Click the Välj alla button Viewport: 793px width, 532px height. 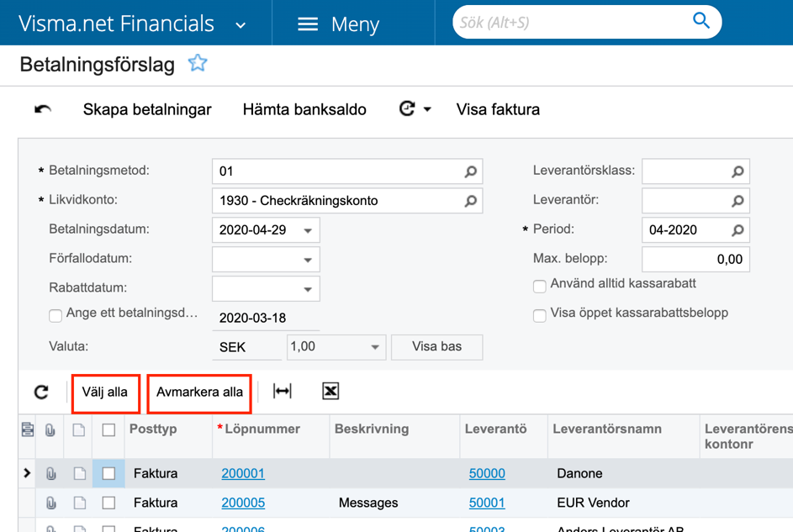[x=105, y=392]
